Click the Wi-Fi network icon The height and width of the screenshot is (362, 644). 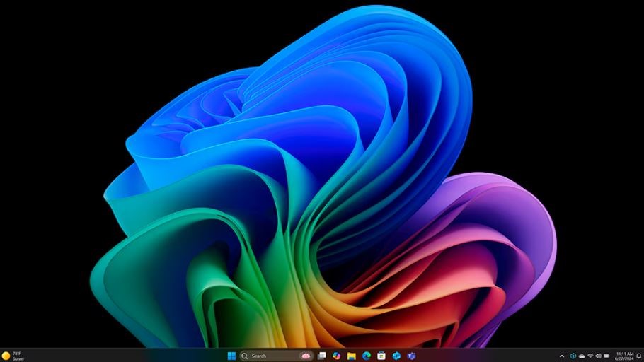(x=590, y=356)
